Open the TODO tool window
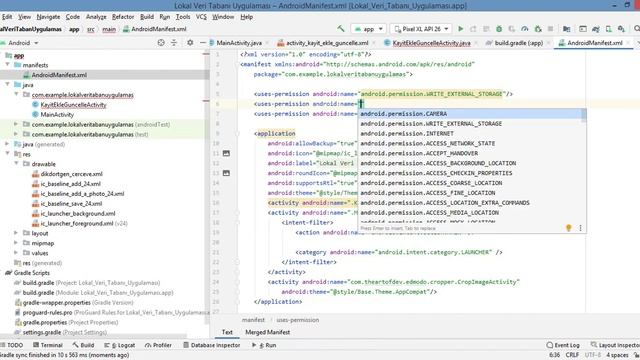This screenshot has height=360, width=640. click(12, 345)
